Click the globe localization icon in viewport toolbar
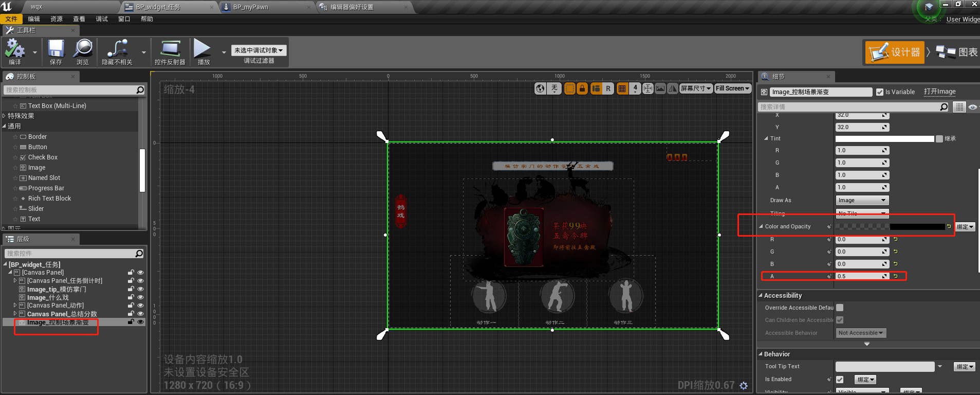 540,88
